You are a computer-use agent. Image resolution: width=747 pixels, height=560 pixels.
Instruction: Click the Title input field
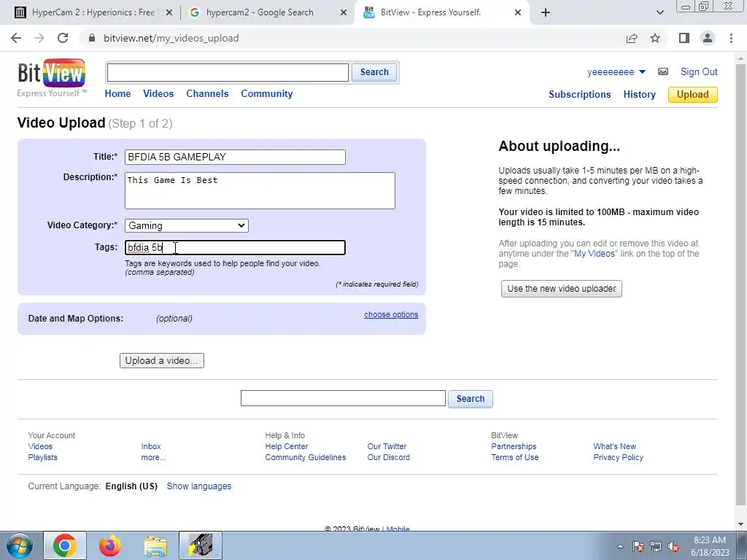tap(235, 157)
